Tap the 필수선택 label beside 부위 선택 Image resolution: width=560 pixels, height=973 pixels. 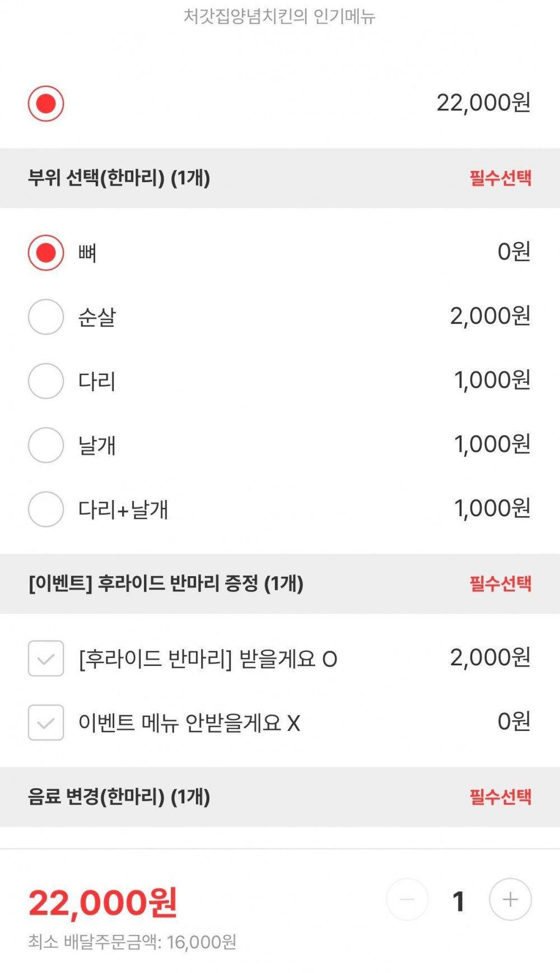[x=500, y=178]
